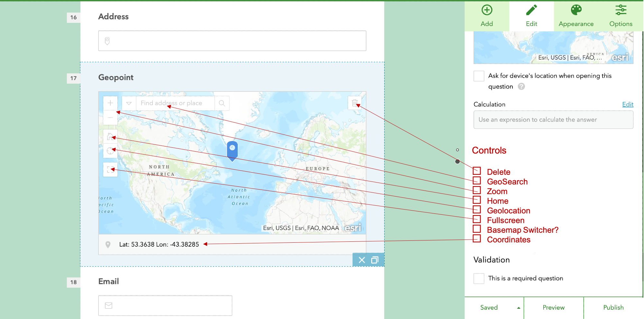Enable Ask for device's location option
This screenshot has height=319, width=644.
[479, 76]
